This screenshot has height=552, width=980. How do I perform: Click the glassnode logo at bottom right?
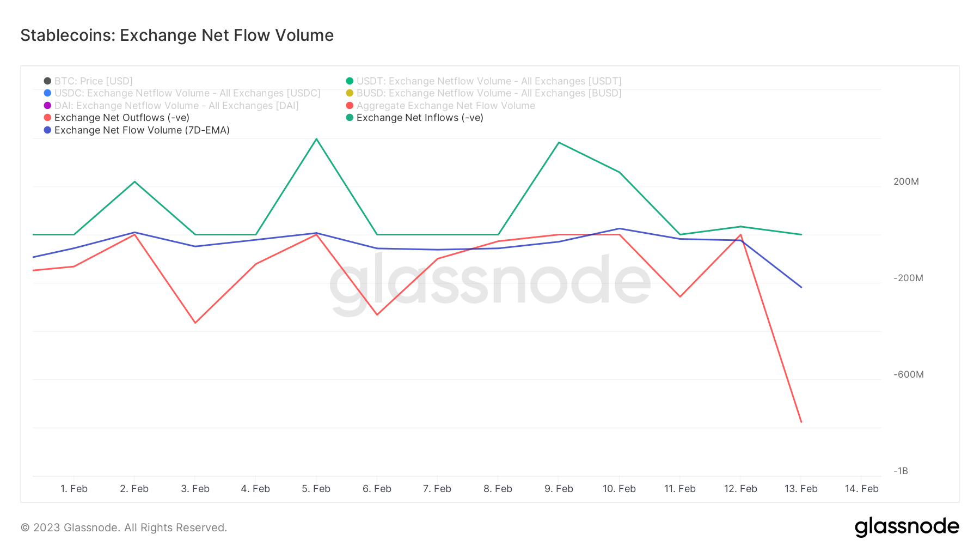906,527
